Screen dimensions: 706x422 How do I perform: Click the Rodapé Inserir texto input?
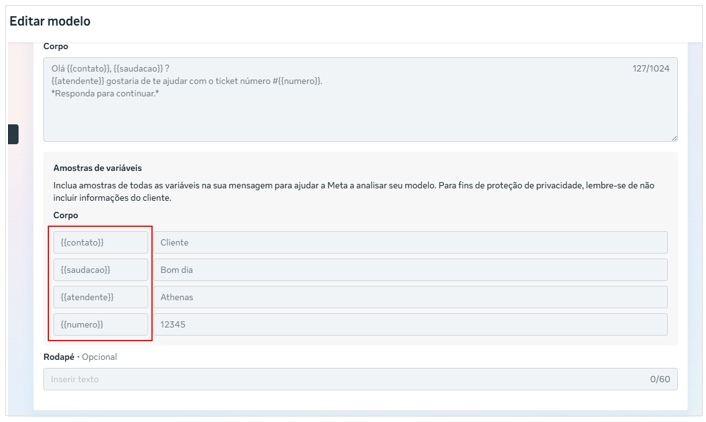click(x=340, y=380)
